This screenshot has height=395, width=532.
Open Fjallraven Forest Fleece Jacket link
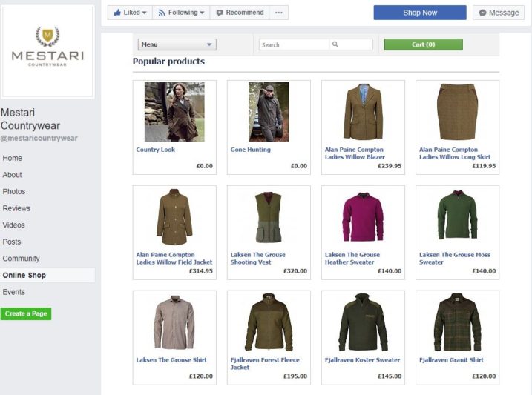point(265,363)
